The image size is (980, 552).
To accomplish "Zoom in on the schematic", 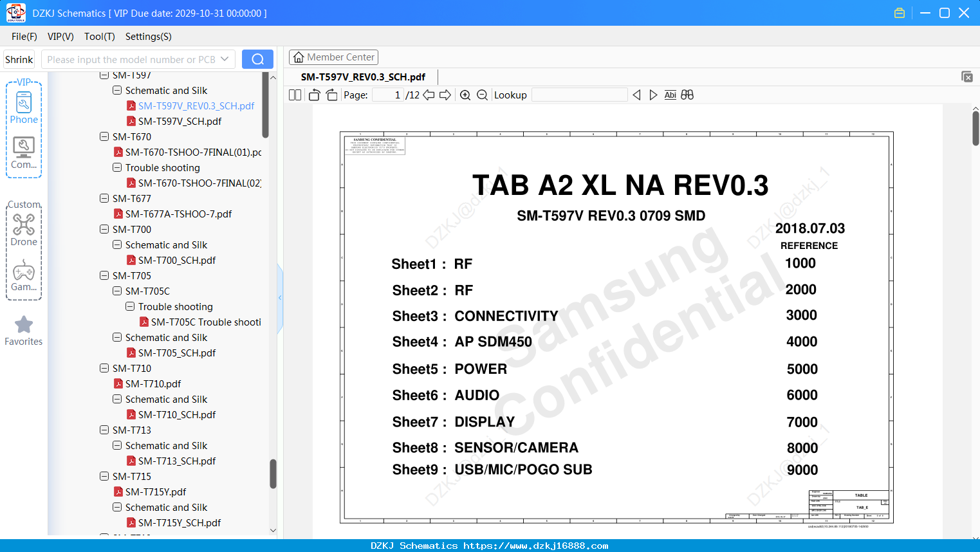I will click(465, 95).
